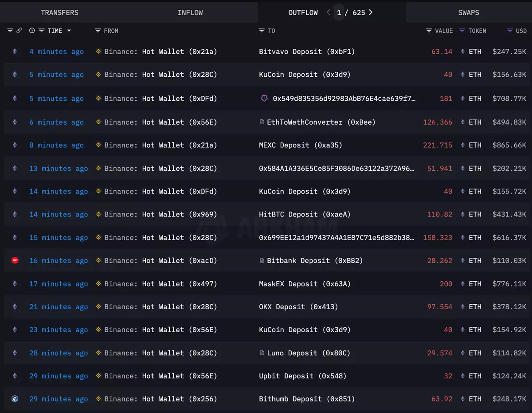Switch to the TRANSFERS tab

pyautogui.click(x=59, y=12)
